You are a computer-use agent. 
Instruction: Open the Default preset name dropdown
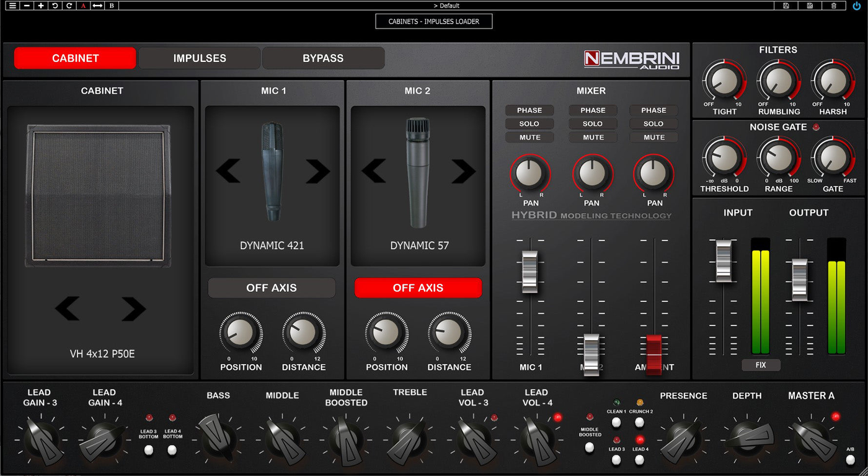[x=446, y=6]
